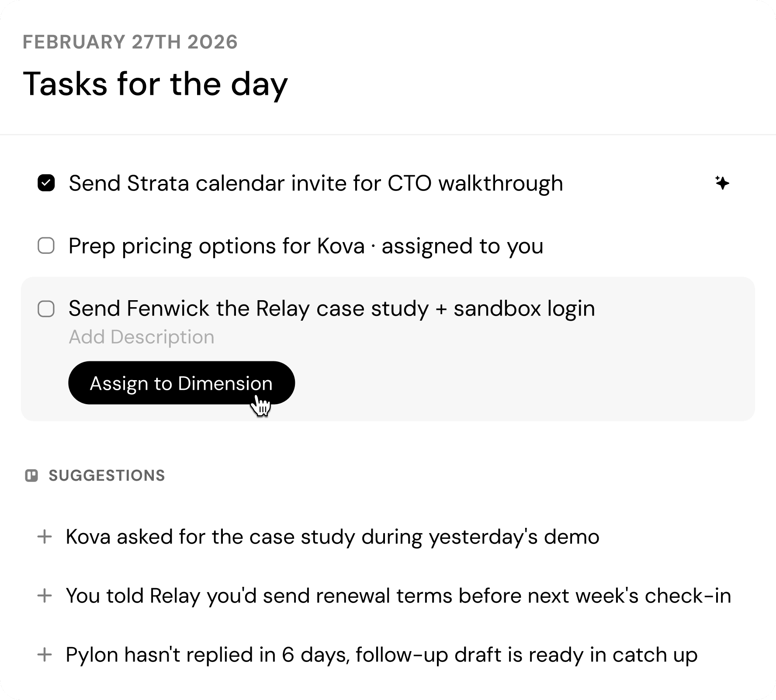
Task: Mark Send Fenwick the Relay case study done
Action: pyautogui.click(x=46, y=309)
